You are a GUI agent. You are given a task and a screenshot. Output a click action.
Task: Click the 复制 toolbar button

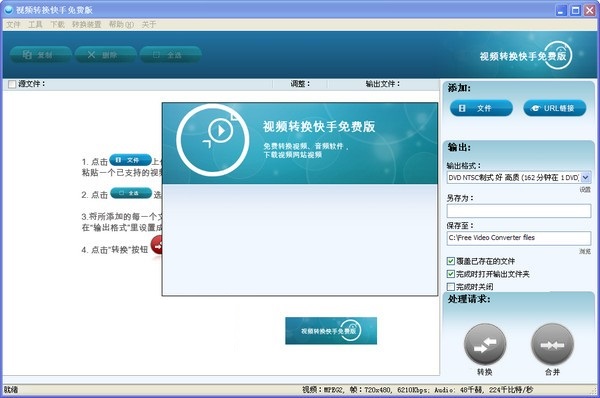40,55
